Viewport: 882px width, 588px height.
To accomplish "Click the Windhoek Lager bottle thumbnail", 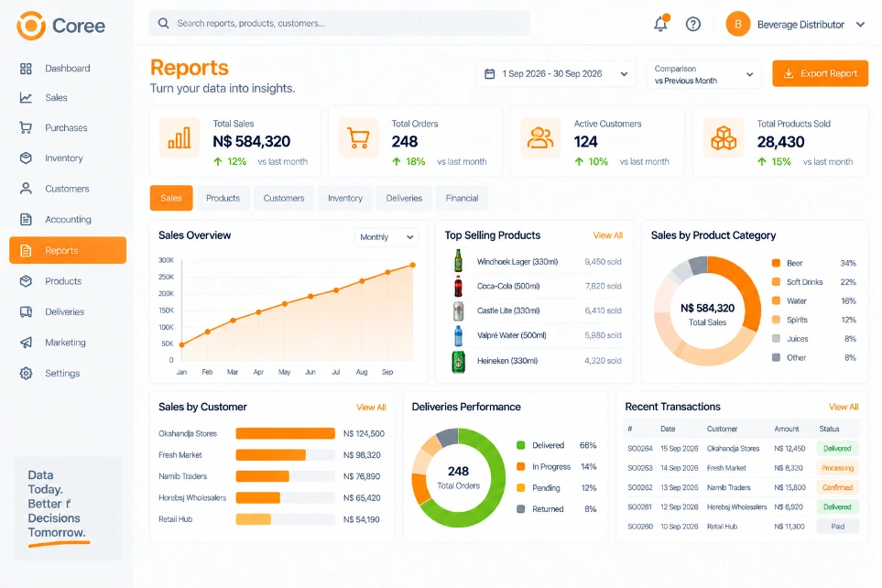I will point(459,261).
